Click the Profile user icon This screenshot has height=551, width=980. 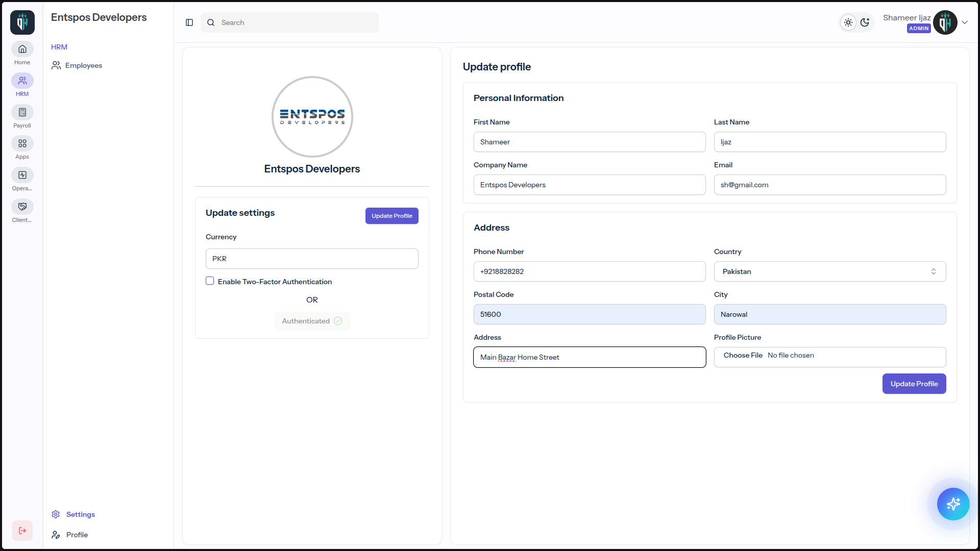coord(56,535)
